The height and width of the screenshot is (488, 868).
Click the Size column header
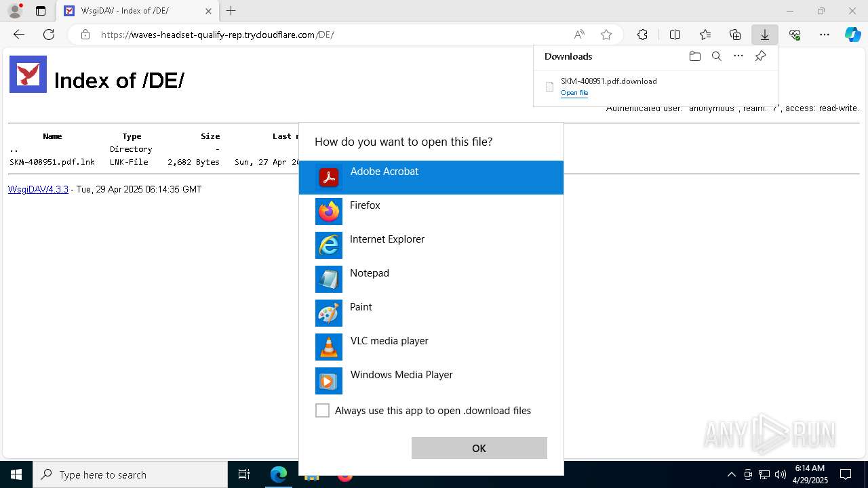pos(210,136)
